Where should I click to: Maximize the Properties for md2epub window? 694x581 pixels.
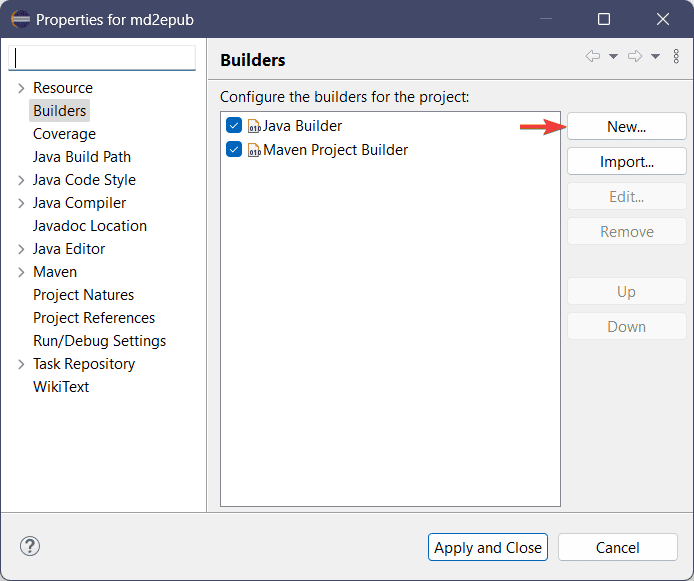[604, 19]
